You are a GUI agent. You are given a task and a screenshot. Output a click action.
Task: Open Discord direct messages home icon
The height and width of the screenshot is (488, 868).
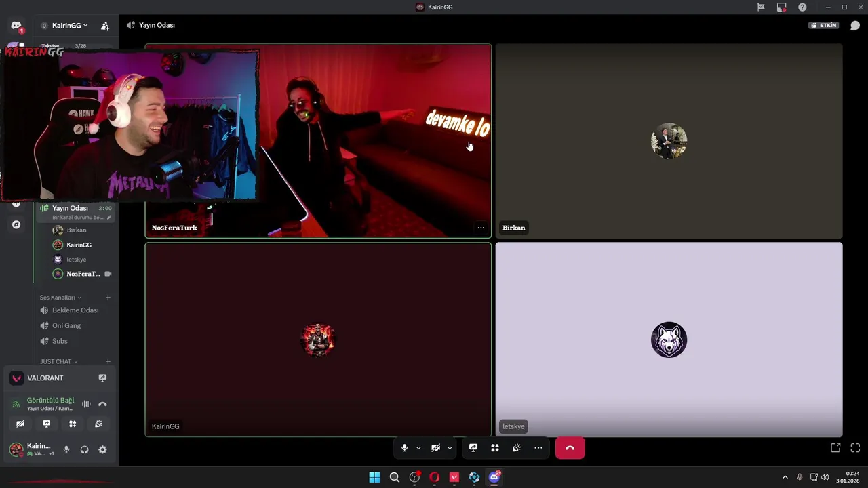coord(16,26)
